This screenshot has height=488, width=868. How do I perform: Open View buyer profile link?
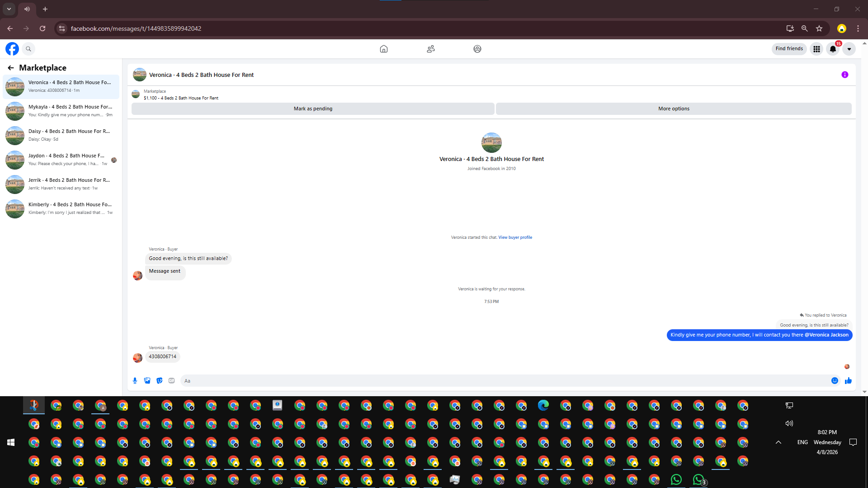click(x=515, y=237)
